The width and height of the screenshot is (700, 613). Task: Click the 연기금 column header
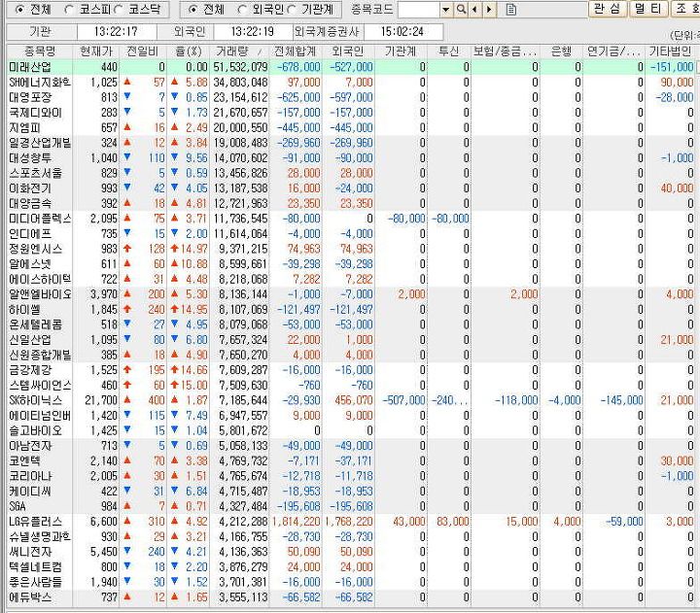[613, 51]
